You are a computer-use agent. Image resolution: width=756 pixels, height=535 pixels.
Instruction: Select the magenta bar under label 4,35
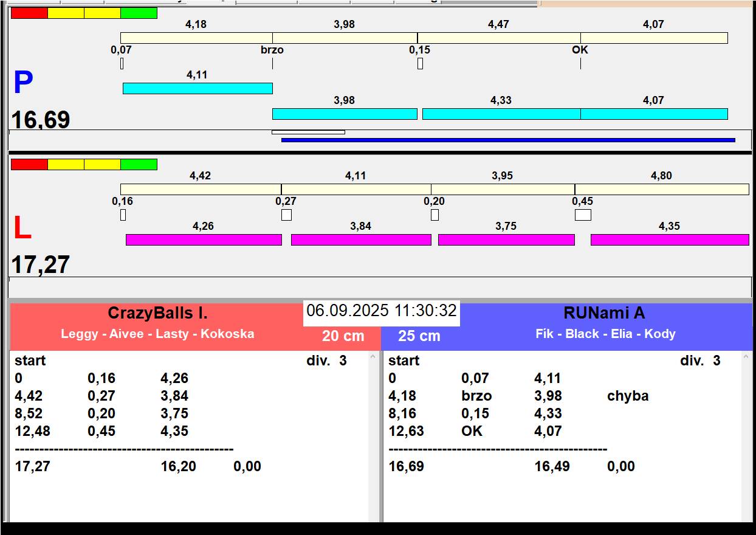pyautogui.click(x=670, y=240)
